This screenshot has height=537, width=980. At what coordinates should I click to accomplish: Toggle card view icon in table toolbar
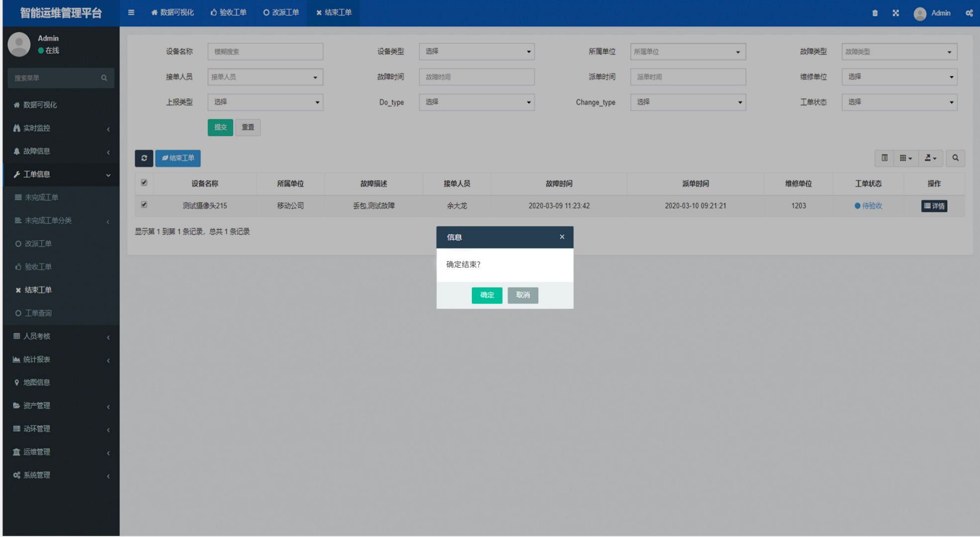click(884, 158)
